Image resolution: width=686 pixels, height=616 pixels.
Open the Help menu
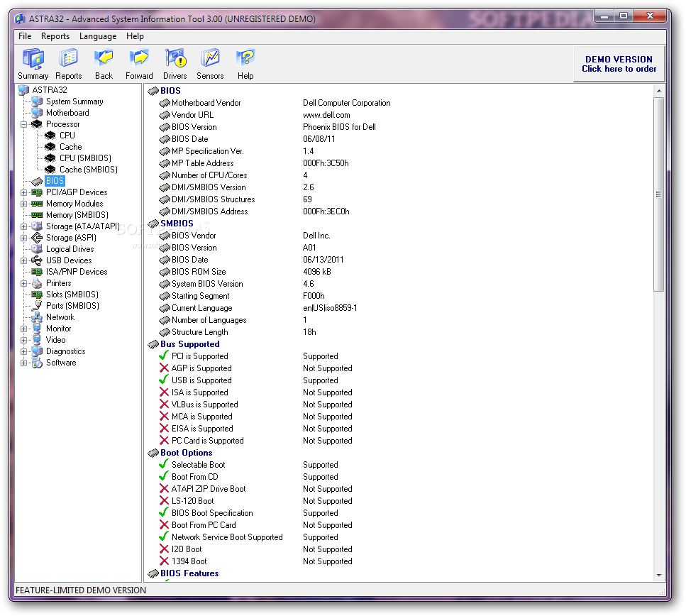pyautogui.click(x=135, y=36)
